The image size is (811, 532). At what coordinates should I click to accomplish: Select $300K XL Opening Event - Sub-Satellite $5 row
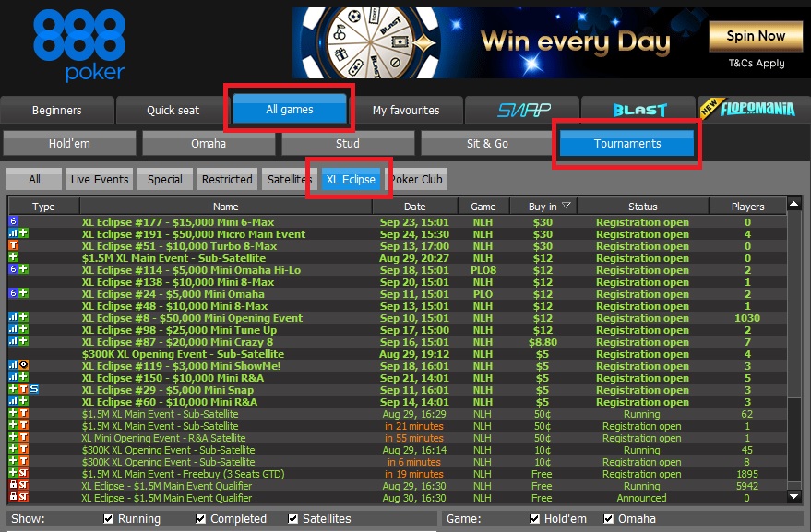pyautogui.click(x=398, y=354)
